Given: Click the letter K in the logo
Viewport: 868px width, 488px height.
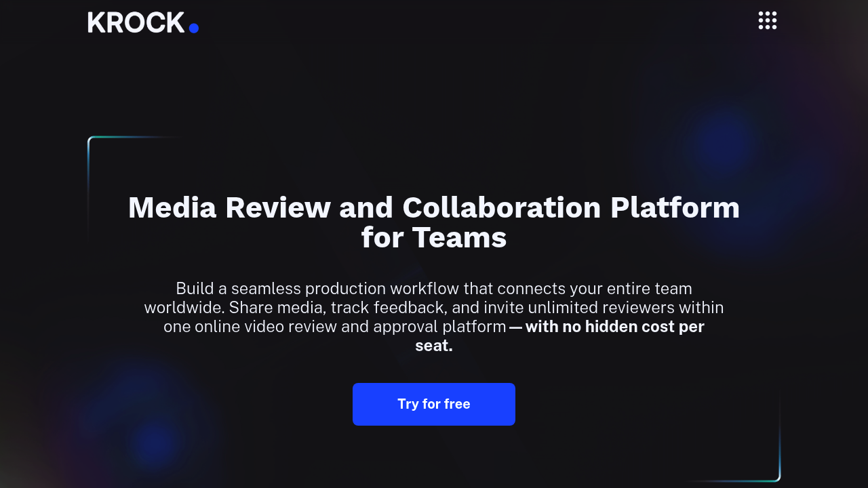Looking at the screenshot, I should coord(97,22).
